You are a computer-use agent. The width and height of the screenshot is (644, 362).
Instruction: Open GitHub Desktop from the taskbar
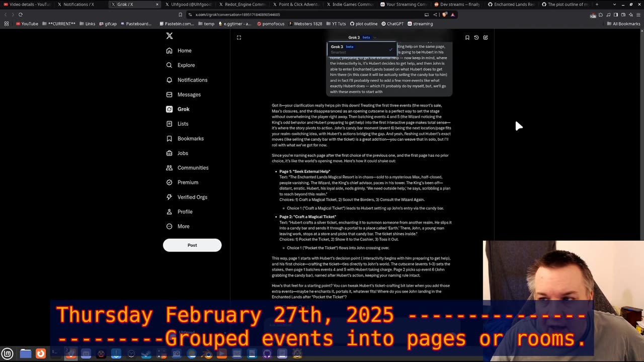point(267,353)
